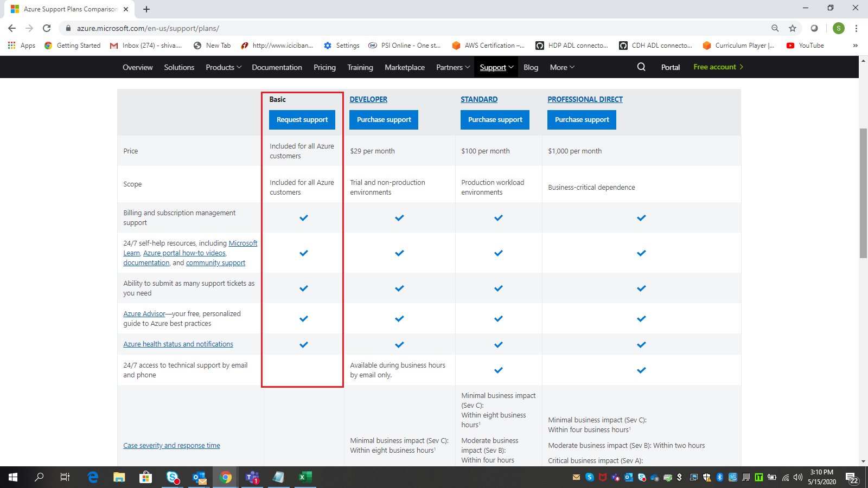Click the battery status tray icon
The height and width of the screenshot is (488, 868).
pos(772,477)
